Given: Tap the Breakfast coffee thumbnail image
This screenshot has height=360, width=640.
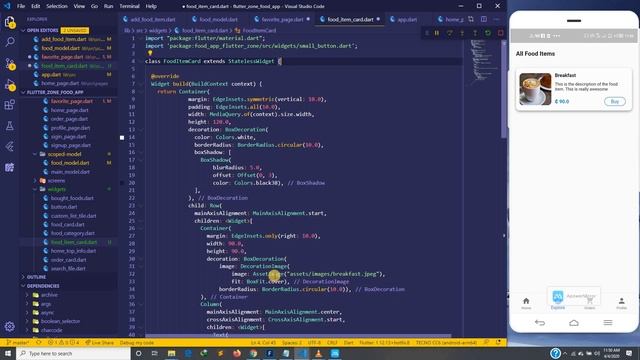Looking at the screenshot, I should [x=535, y=89].
